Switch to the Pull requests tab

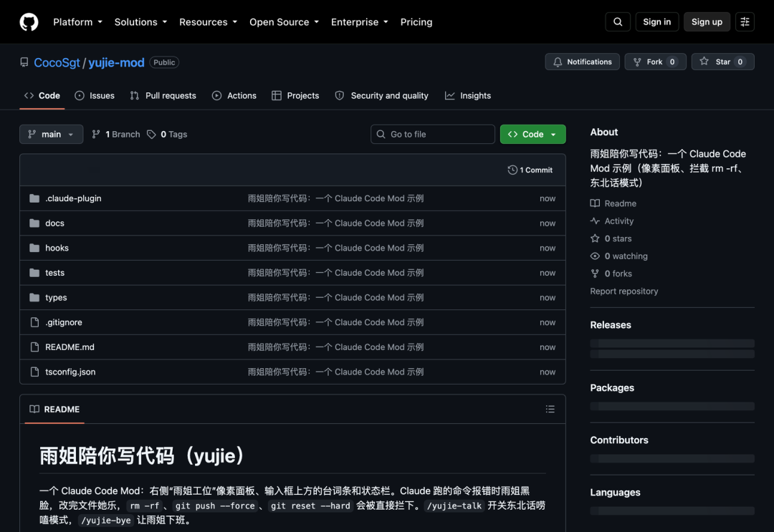[x=163, y=96]
